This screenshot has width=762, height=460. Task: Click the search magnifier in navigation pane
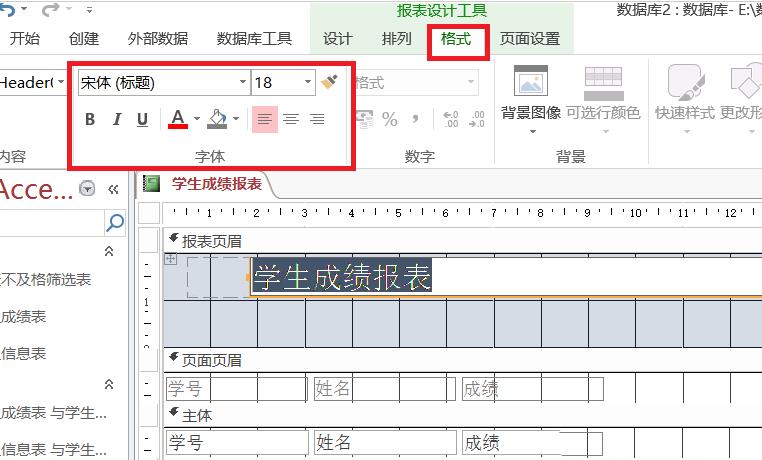tap(116, 222)
